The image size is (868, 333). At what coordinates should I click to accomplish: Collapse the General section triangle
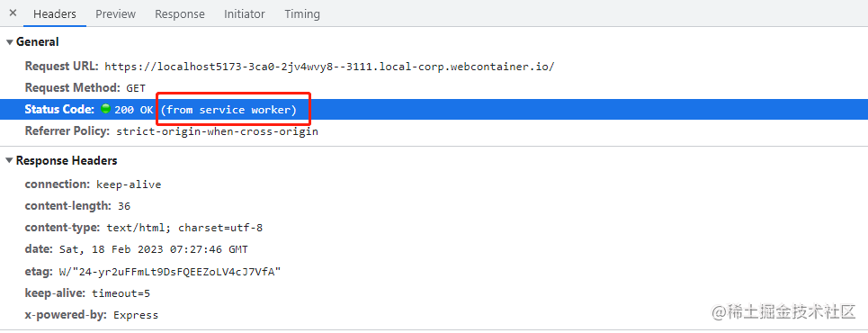[x=9, y=42]
